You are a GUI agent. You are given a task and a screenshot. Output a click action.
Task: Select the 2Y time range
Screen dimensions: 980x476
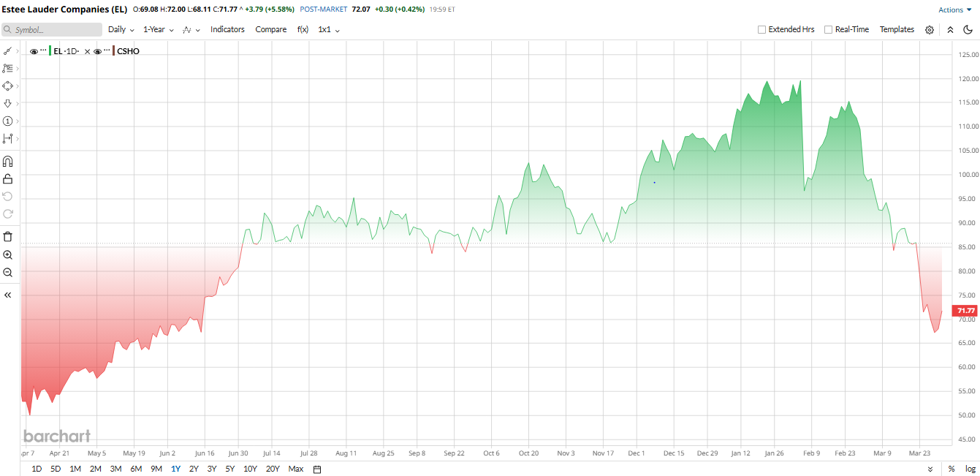(194, 469)
